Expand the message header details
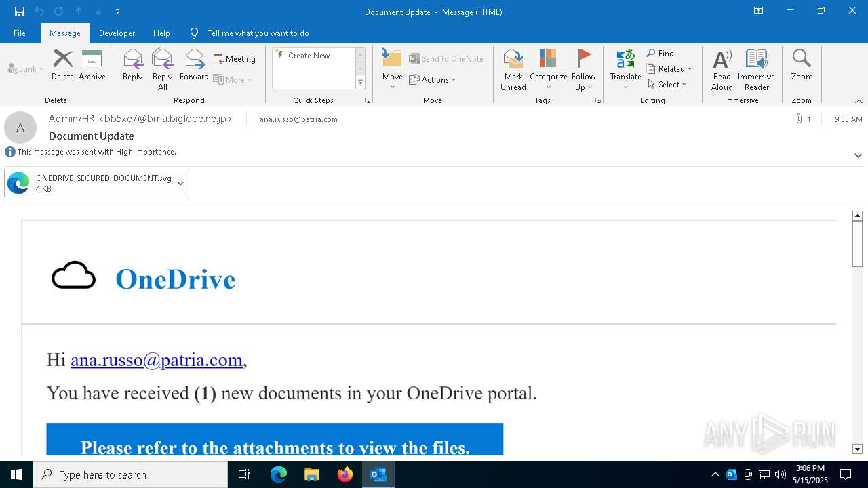Image resolution: width=868 pixels, height=488 pixels. (858, 155)
